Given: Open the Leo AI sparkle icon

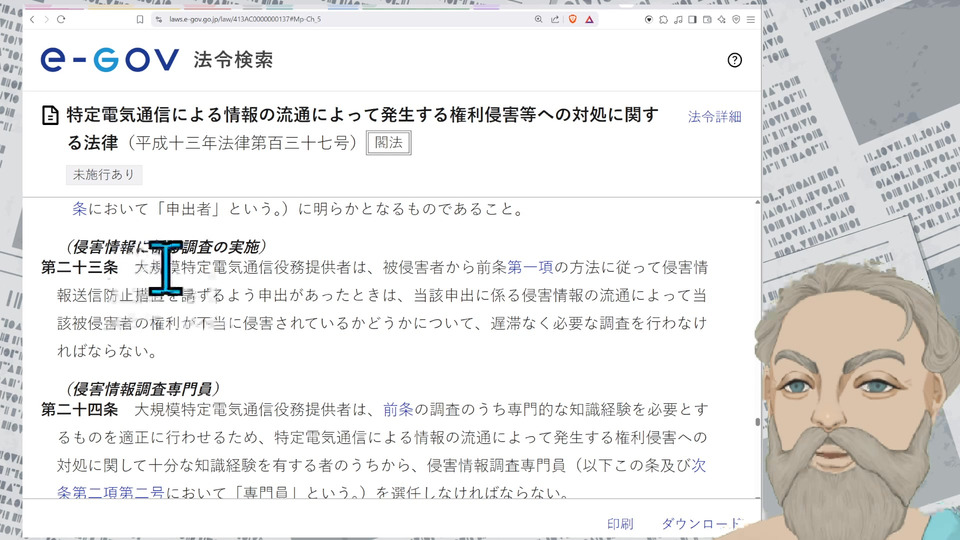Looking at the screenshot, I should click(x=722, y=20).
